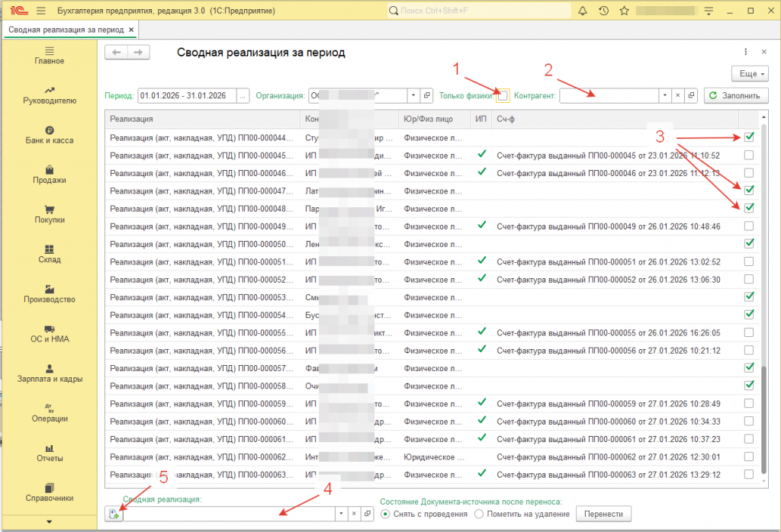781x532 pixels.
Task: Open history clock icon
Action: tap(603, 11)
